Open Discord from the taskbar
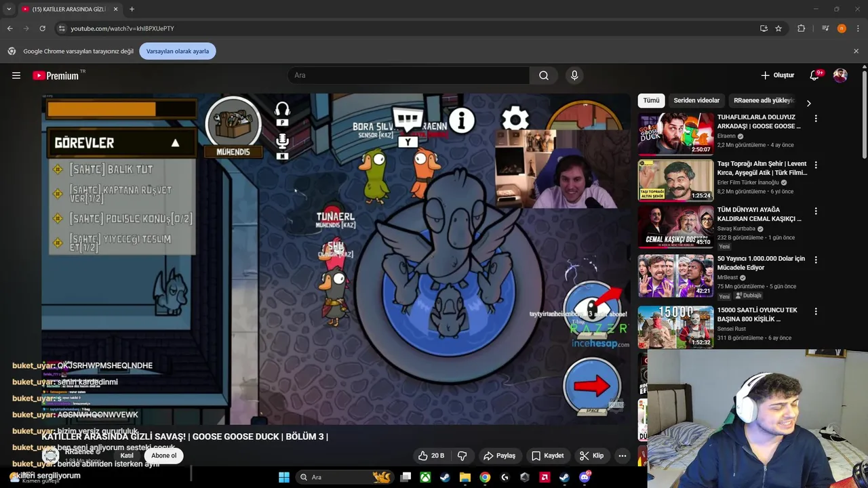Image resolution: width=868 pixels, height=488 pixels. [585, 477]
